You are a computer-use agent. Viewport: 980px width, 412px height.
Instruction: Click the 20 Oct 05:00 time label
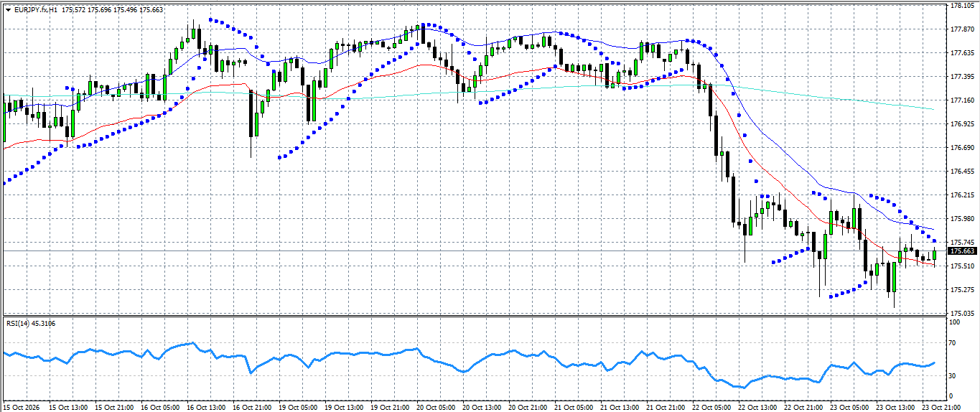point(437,407)
